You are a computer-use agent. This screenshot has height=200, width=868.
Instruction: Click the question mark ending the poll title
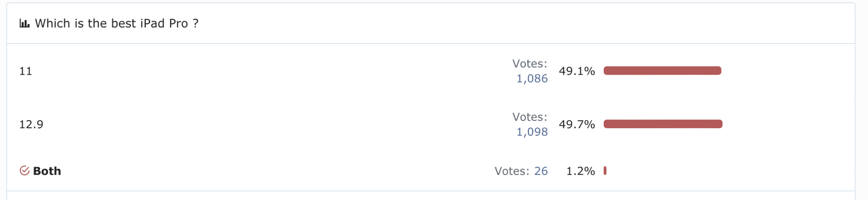point(196,23)
